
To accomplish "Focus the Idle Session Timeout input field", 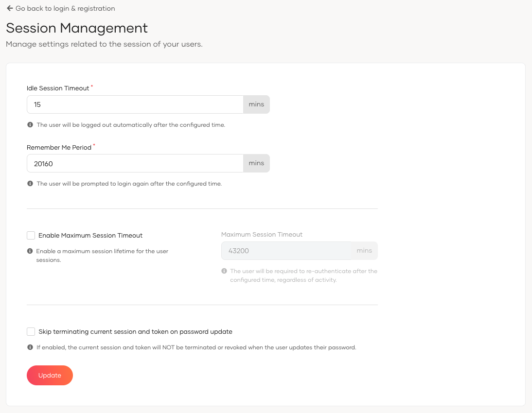I will click(135, 104).
